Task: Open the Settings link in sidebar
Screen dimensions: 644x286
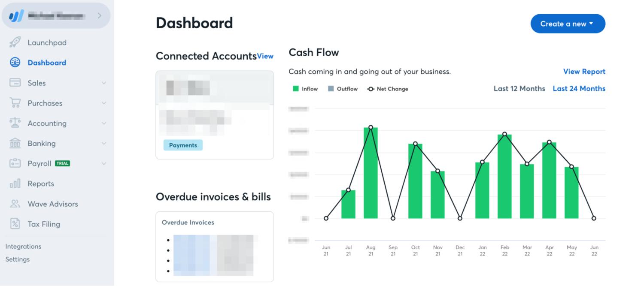Action: pos(18,259)
